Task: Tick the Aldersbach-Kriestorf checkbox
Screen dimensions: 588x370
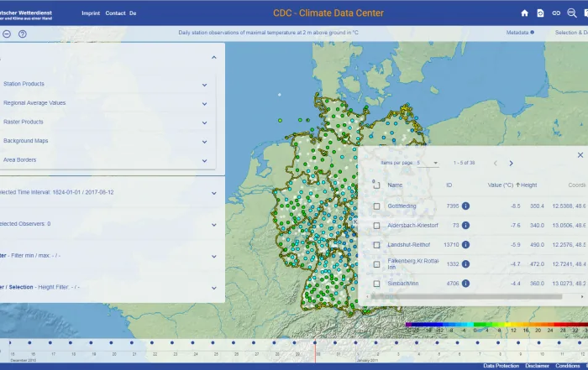Action: pos(376,226)
